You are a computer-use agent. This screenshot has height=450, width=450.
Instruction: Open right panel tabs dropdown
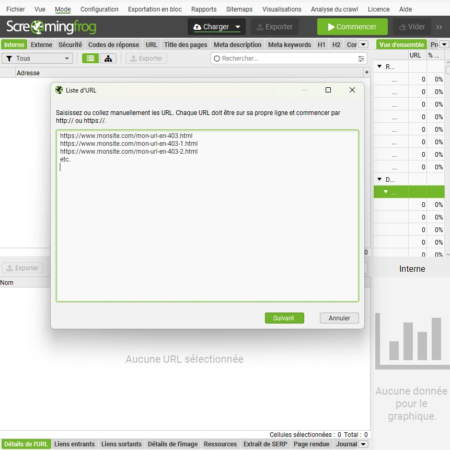tap(444, 44)
